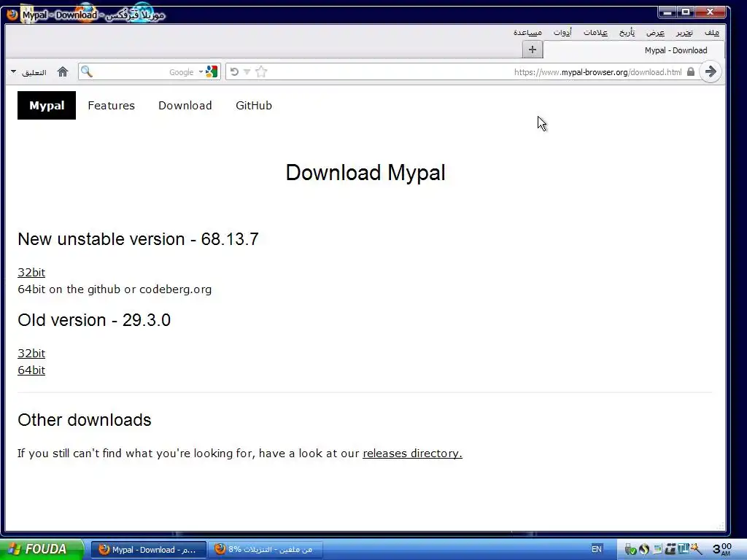Click the forward arrow navigation button
747x560 pixels.
point(711,72)
